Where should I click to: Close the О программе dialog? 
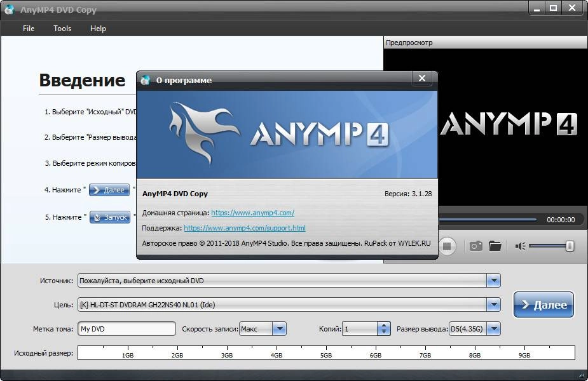pos(422,78)
